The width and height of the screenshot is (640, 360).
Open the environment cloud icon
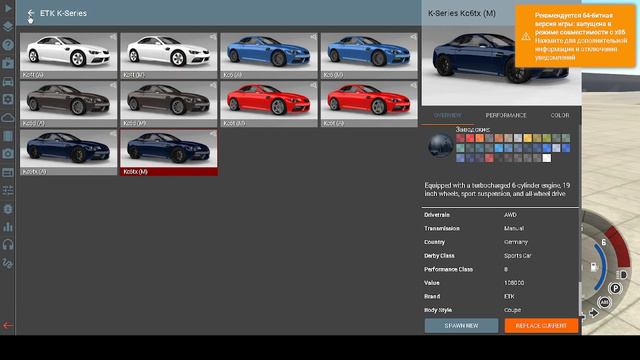coord(8,118)
